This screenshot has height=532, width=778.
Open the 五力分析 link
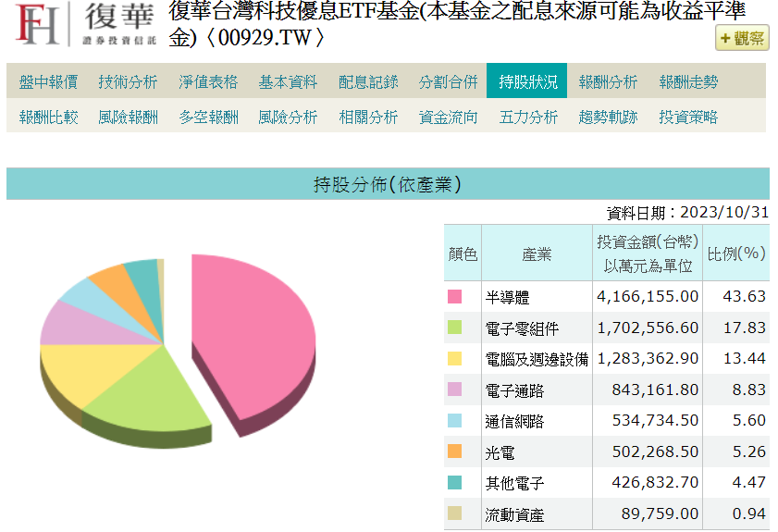point(528,117)
